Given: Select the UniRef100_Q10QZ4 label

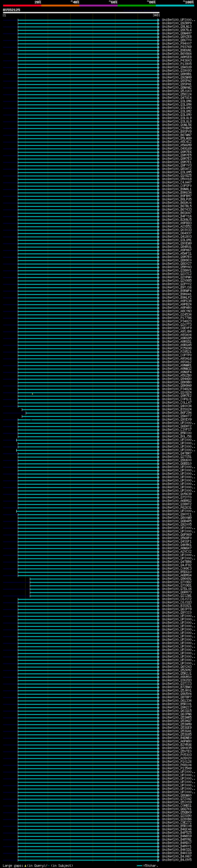Looking at the screenshot, I should 177,393.
